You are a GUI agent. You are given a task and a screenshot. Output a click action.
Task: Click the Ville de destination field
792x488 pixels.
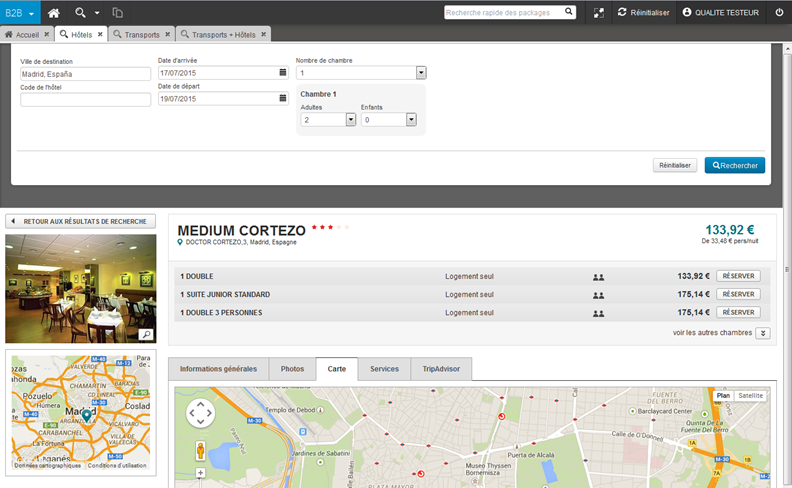[85, 74]
